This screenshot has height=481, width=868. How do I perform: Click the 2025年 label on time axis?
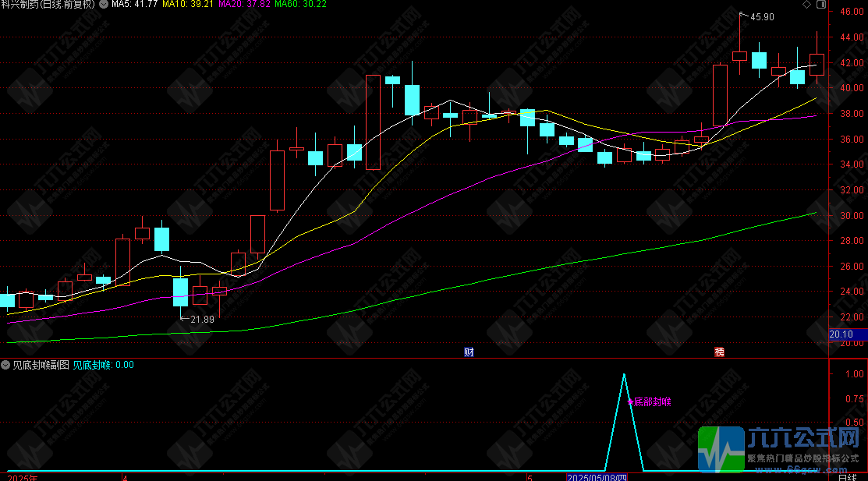[x=19, y=476]
